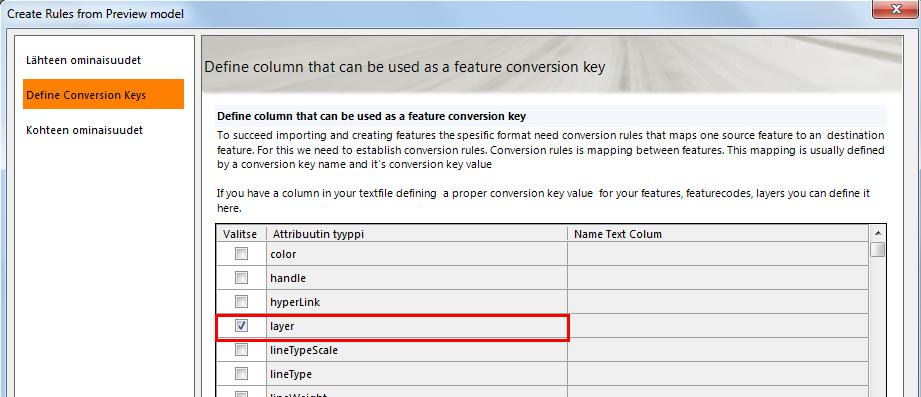
Task: Sort by the Valitse column header
Action: coord(241,234)
